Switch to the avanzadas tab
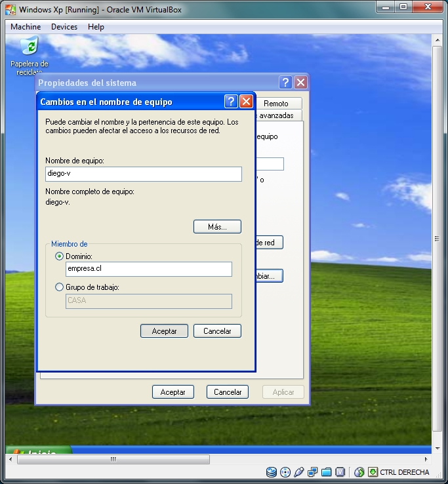Viewport: 448px width, 484px height. coord(279,115)
